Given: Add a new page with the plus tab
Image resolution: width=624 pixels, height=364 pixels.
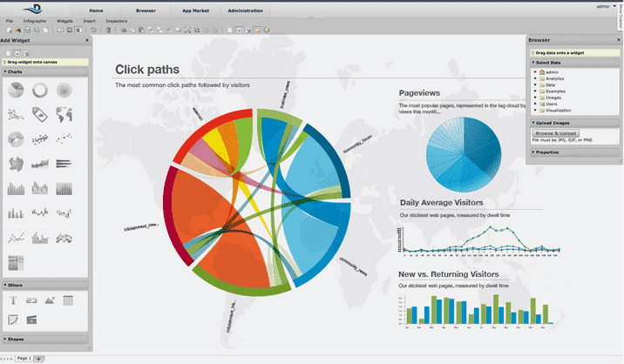Looking at the screenshot, I should [x=39, y=359].
